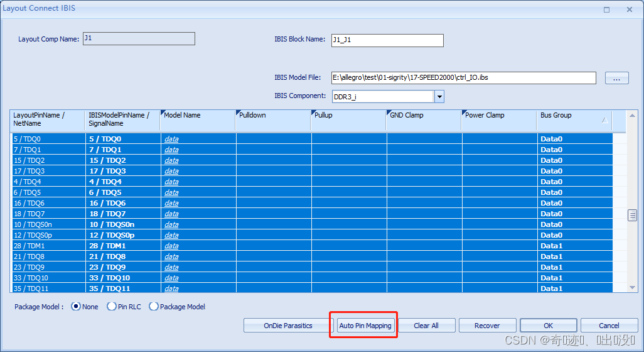644x352 pixels.
Task: Choose the Package Model radio option
Action: (154, 306)
